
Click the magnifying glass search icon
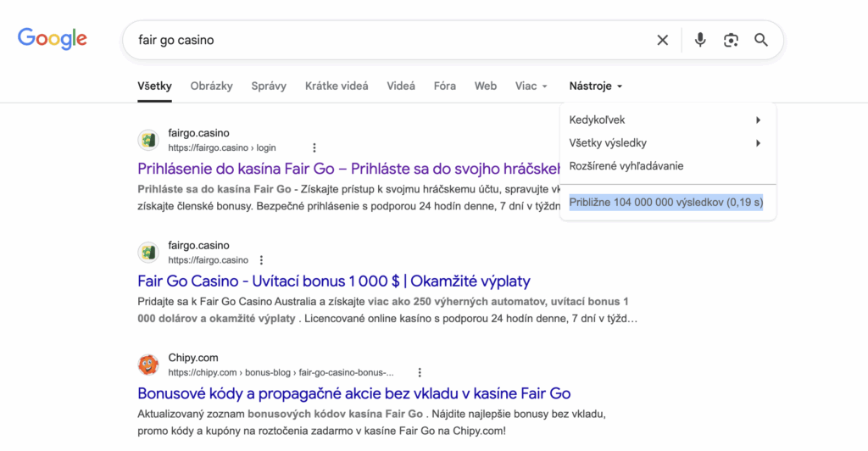click(x=761, y=40)
